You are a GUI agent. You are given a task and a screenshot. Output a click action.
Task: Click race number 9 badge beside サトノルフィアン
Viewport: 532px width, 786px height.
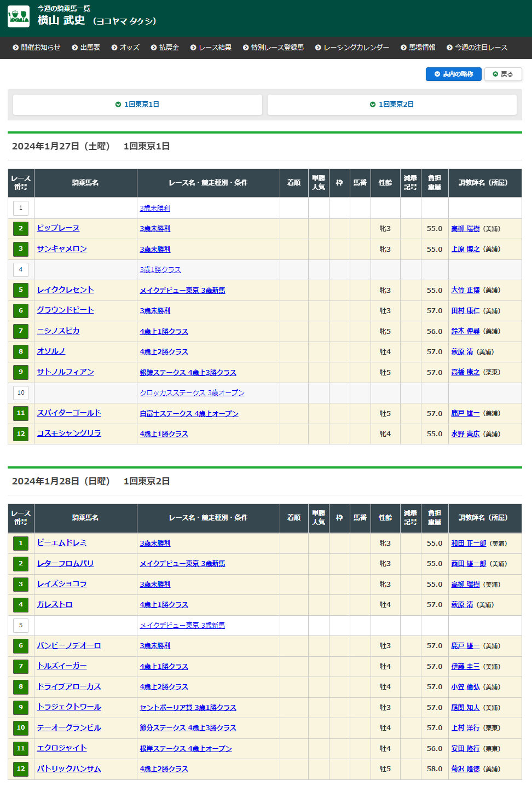tap(21, 372)
